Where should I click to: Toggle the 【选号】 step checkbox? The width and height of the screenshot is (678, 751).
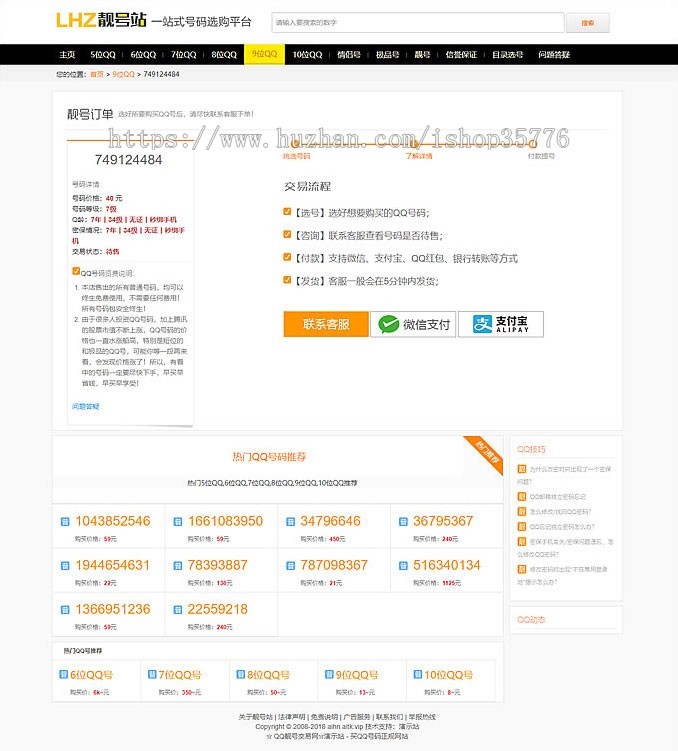(287, 212)
